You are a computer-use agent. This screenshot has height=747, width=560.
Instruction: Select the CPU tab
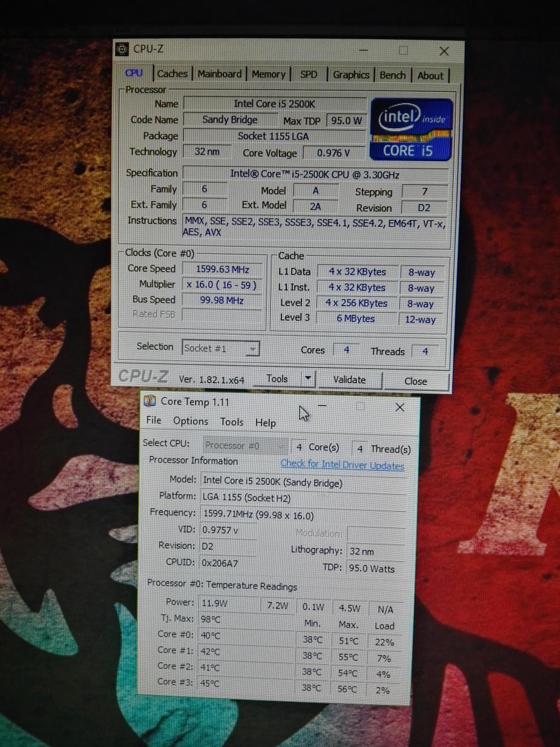(134, 73)
